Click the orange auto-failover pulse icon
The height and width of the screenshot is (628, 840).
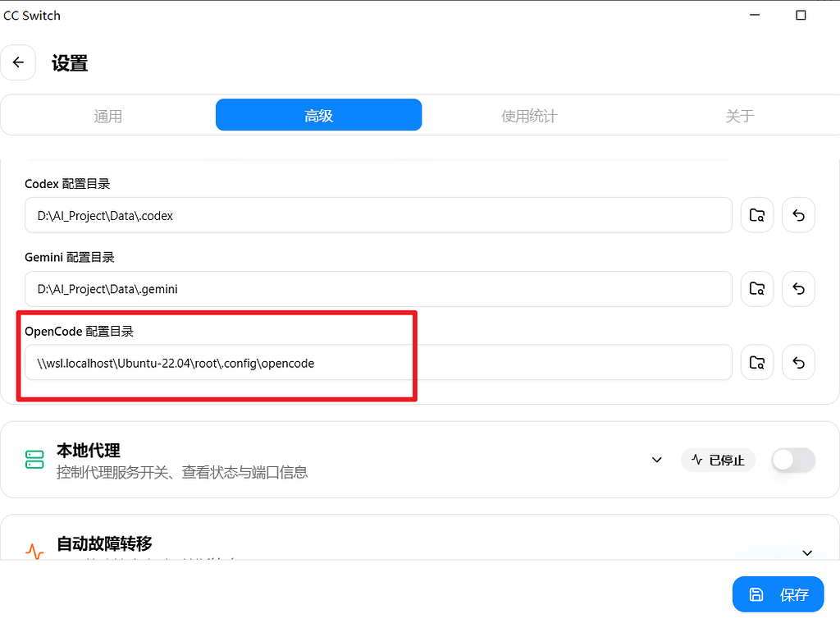click(x=34, y=552)
